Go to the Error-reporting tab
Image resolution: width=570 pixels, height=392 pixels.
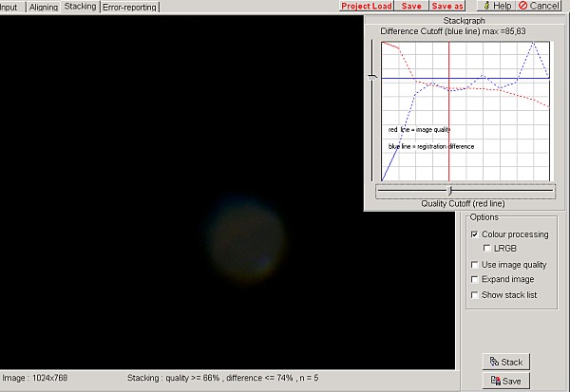point(128,6)
